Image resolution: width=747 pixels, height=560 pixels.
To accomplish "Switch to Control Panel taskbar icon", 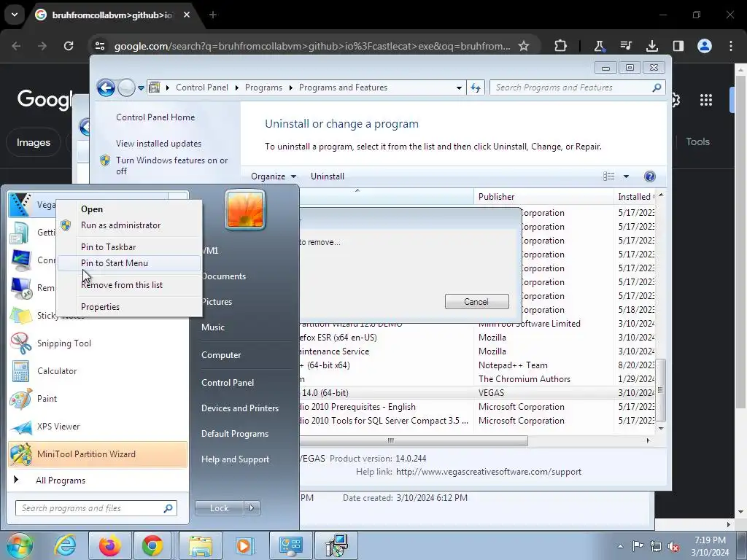I will (290, 545).
